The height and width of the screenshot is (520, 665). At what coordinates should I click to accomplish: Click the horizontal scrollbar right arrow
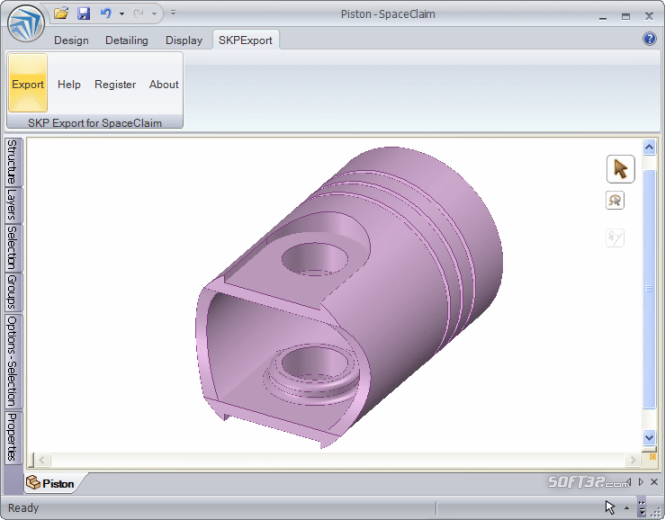[633, 460]
